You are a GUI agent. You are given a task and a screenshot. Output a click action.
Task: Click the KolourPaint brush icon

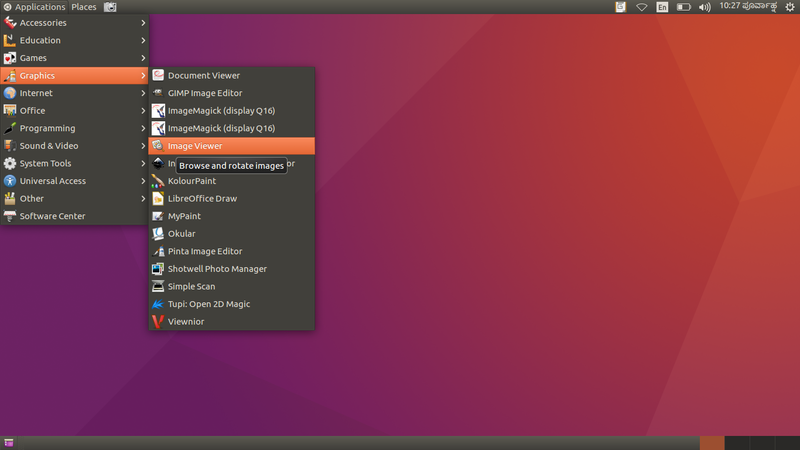tap(158, 181)
